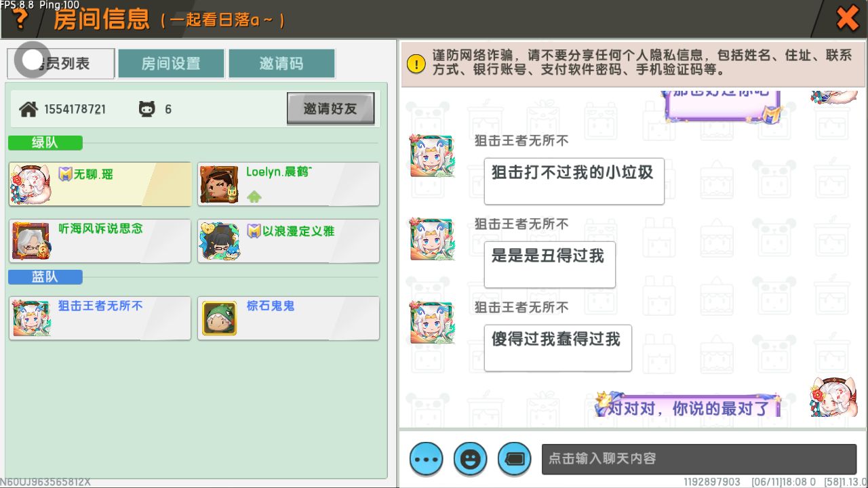Click the blue card icon beside emoji
Viewport: 868px width, 488px height.
pos(514,459)
